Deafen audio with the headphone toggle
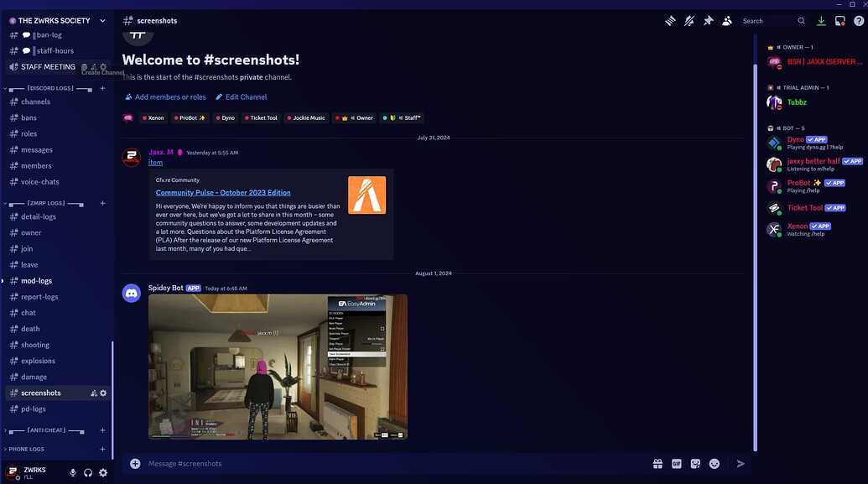868x484 pixels. (87, 472)
